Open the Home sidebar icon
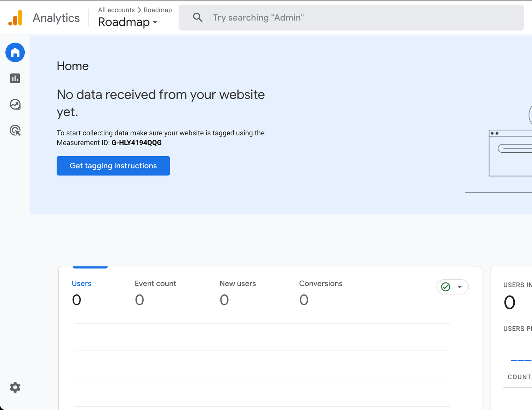 point(15,52)
